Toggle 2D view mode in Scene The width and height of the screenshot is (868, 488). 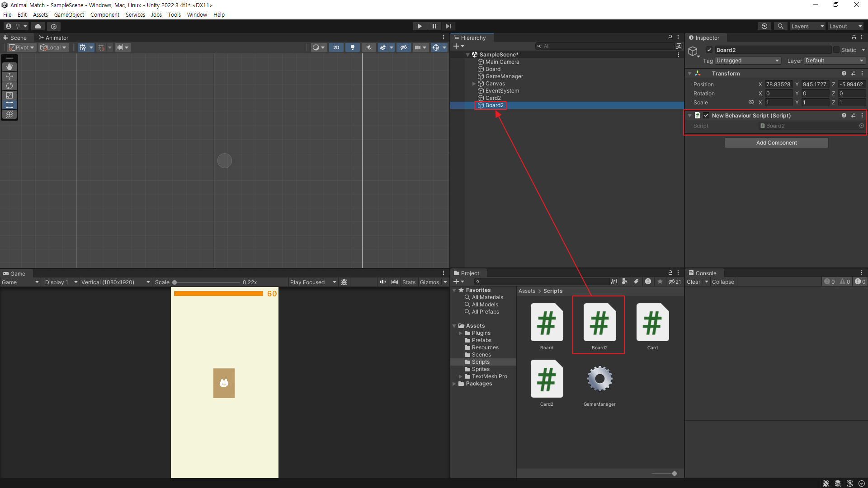(336, 47)
